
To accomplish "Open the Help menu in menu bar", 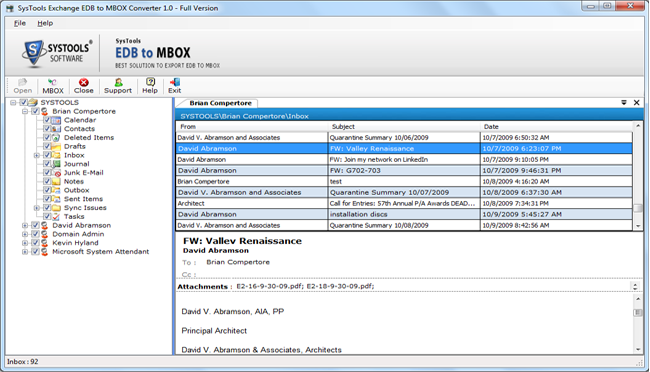I will pos(45,23).
